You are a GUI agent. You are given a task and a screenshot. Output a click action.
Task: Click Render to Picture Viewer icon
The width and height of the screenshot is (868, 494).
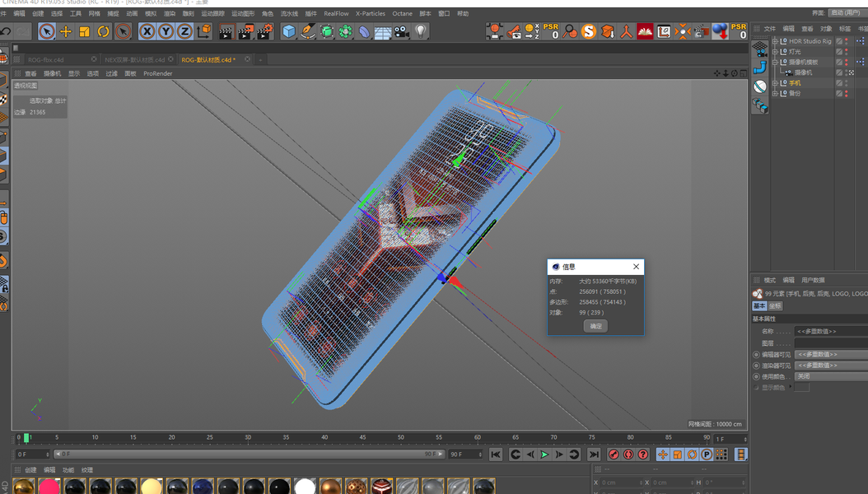(x=245, y=31)
